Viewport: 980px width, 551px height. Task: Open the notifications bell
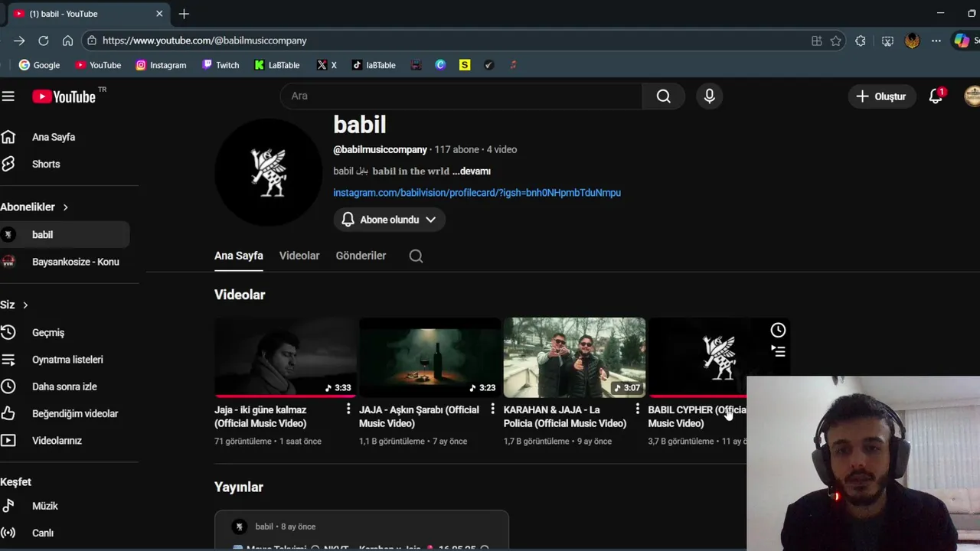click(936, 96)
